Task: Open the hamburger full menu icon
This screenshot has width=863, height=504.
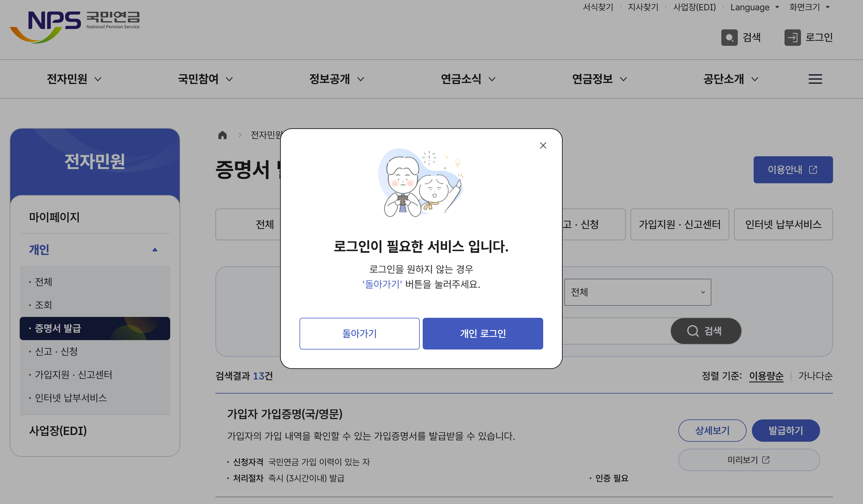Action: pos(815,79)
